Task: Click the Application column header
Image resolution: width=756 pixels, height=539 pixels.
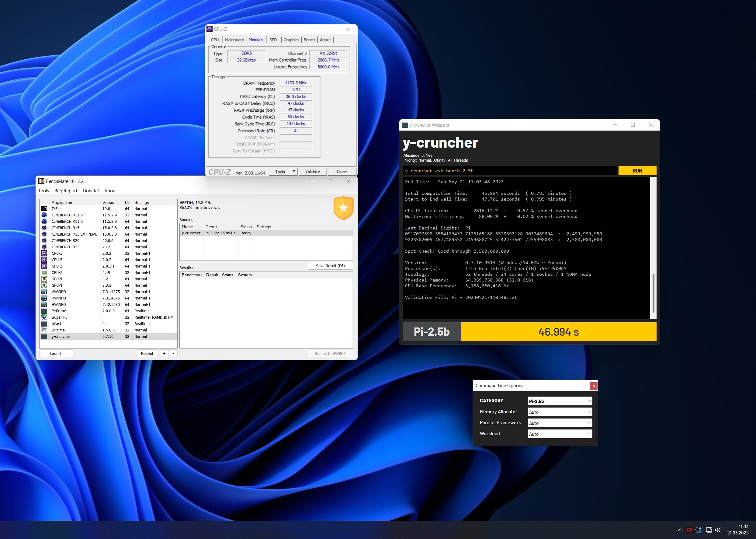Action: [x=75, y=202]
